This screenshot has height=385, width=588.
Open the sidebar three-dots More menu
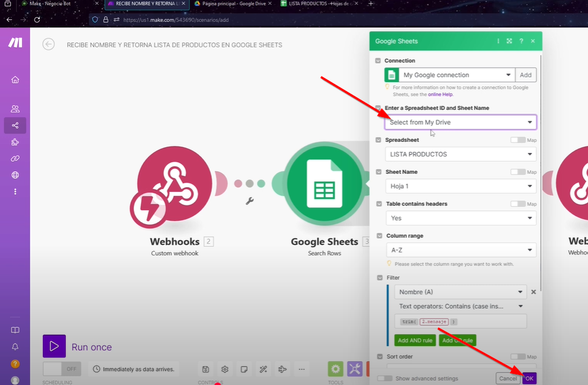point(15,191)
